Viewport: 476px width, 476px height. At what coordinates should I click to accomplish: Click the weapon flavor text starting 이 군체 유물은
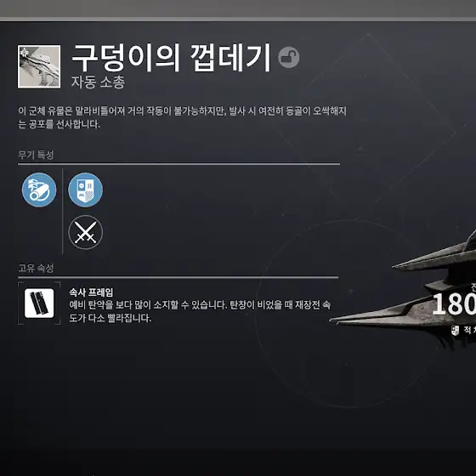pyautogui.click(x=182, y=117)
